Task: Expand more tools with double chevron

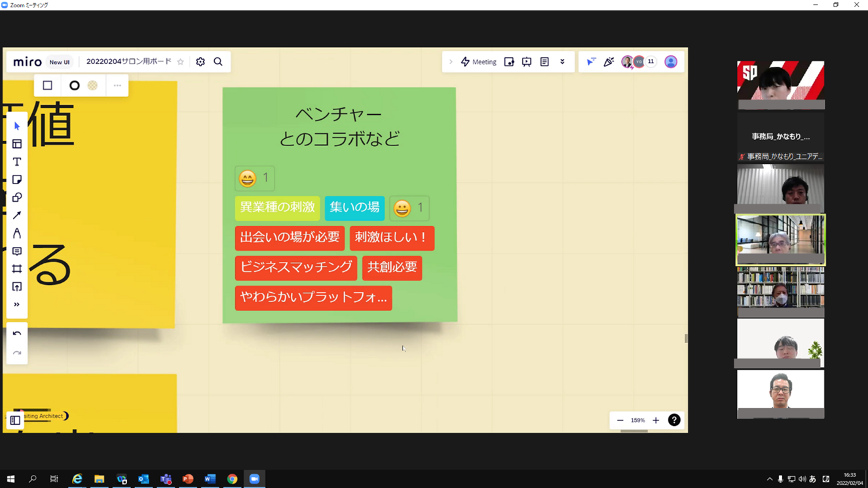Action: pyautogui.click(x=17, y=305)
